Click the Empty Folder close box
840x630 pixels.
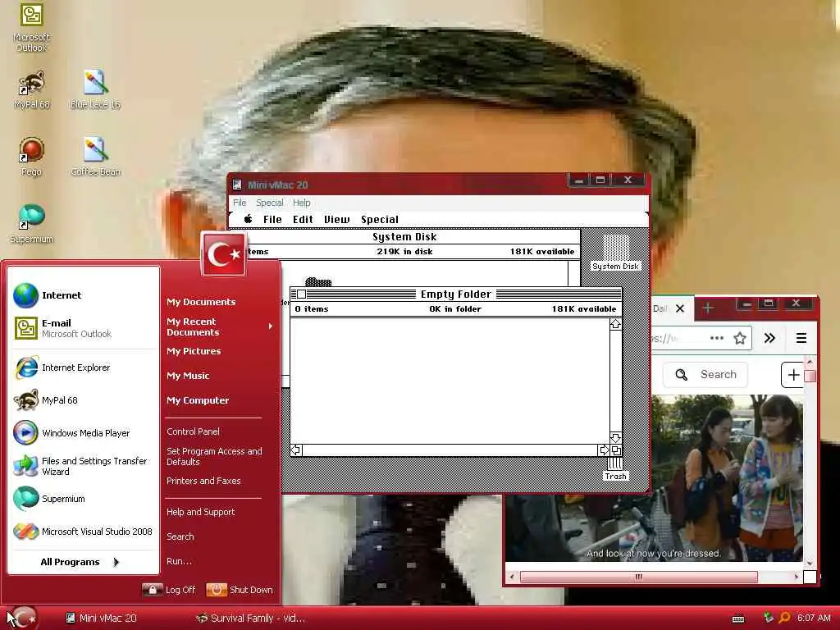click(301, 294)
